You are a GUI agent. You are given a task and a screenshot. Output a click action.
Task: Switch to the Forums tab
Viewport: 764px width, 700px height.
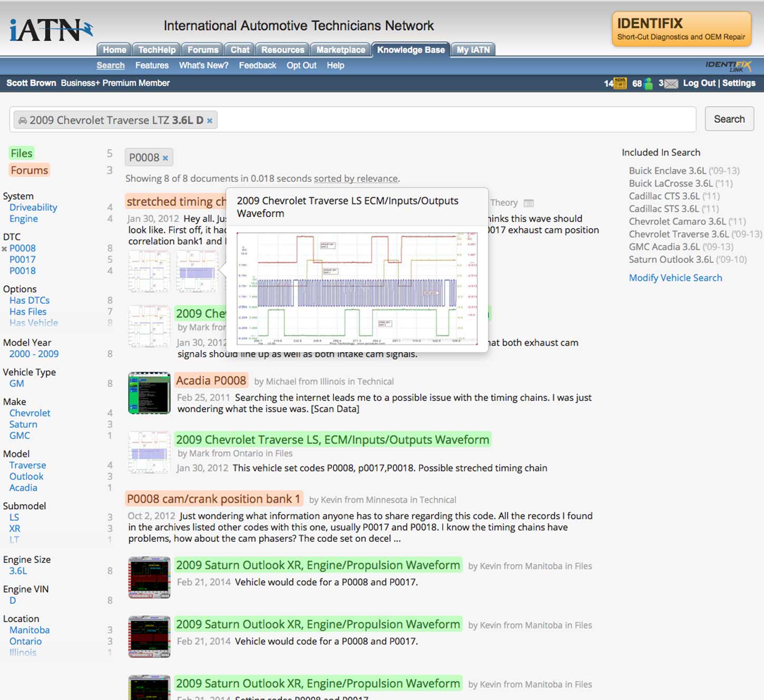pyautogui.click(x=202, y=50)
